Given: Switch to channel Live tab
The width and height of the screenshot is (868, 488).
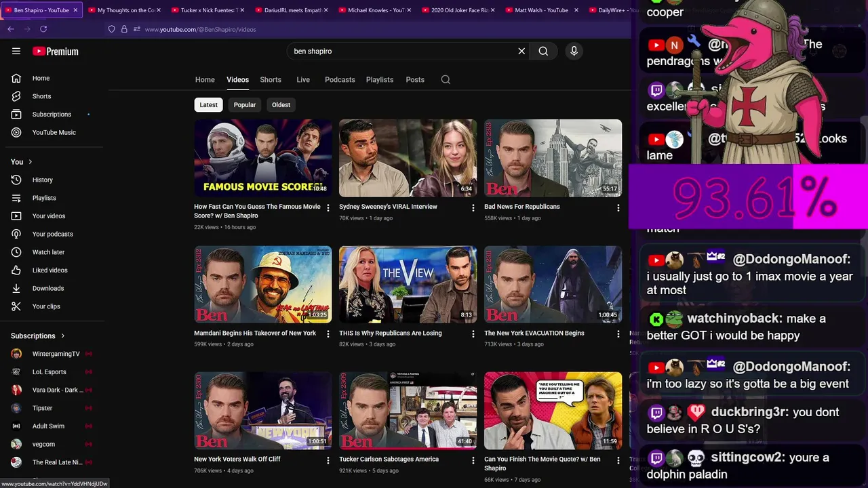Looking at the screenshot, I should pos(303,79).
